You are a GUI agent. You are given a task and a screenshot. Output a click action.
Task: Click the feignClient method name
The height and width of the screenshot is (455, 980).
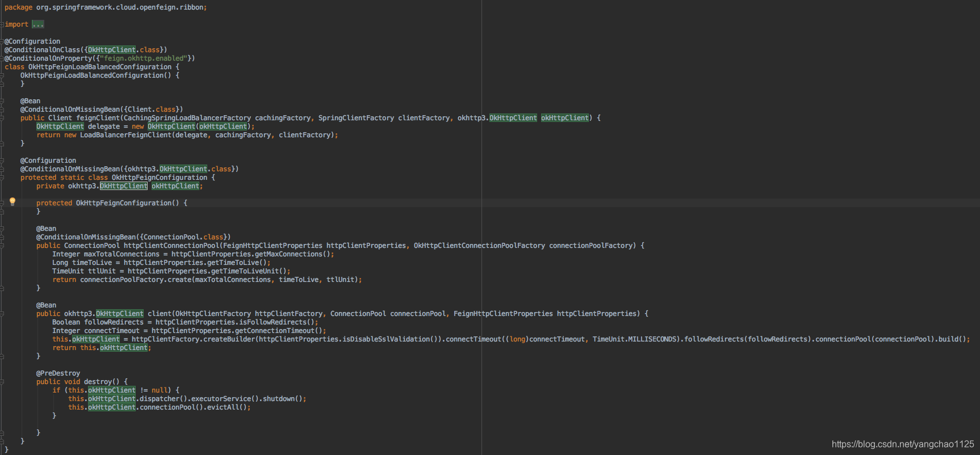[x=98, y=118]
